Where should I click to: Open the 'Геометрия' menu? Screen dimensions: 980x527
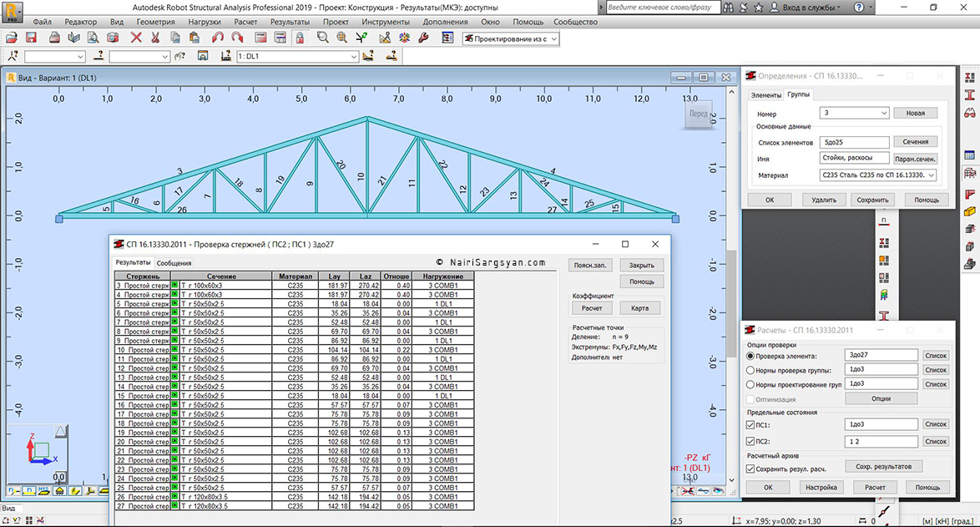pos(155,22)
